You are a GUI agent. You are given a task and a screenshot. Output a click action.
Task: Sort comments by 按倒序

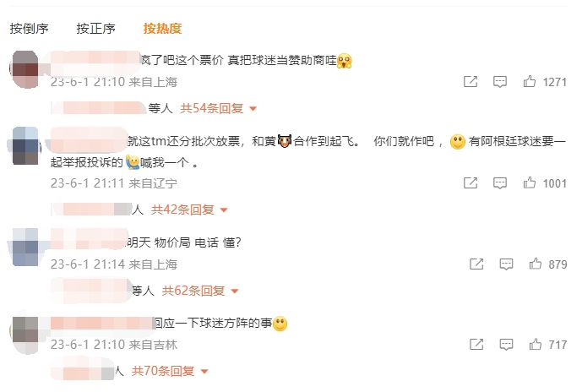click(29, 29)
